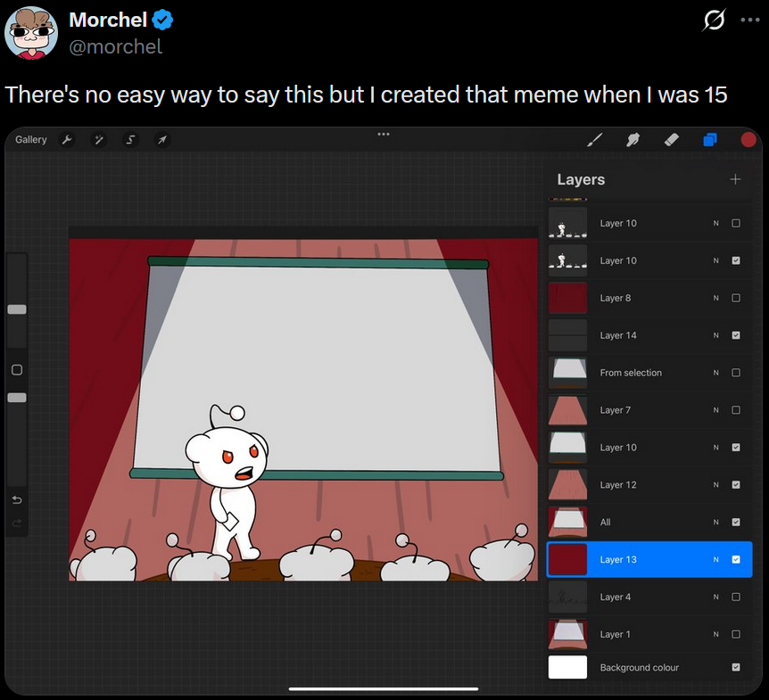Toggle visibility of From selection layer
This screenshot has width=769, height=700.
pos(736,373)
